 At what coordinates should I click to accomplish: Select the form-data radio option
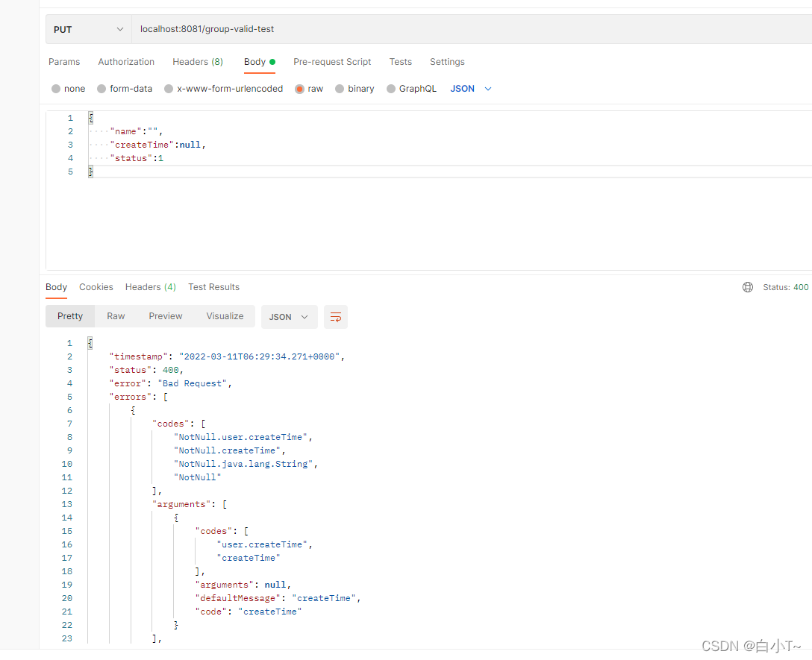pyautogui.click(x=101, y=89)
